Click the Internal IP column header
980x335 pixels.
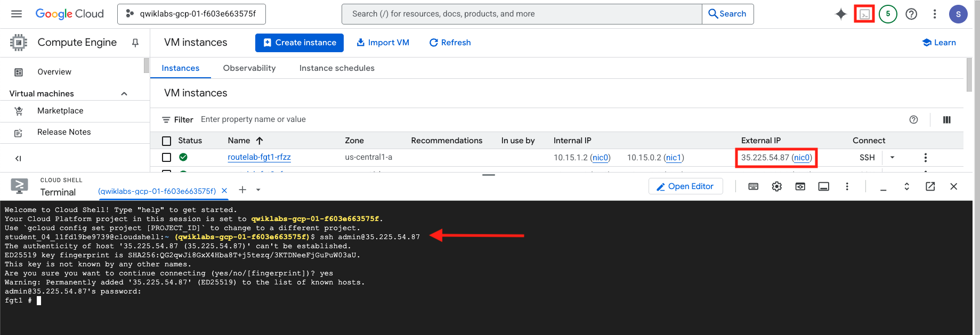572,141
